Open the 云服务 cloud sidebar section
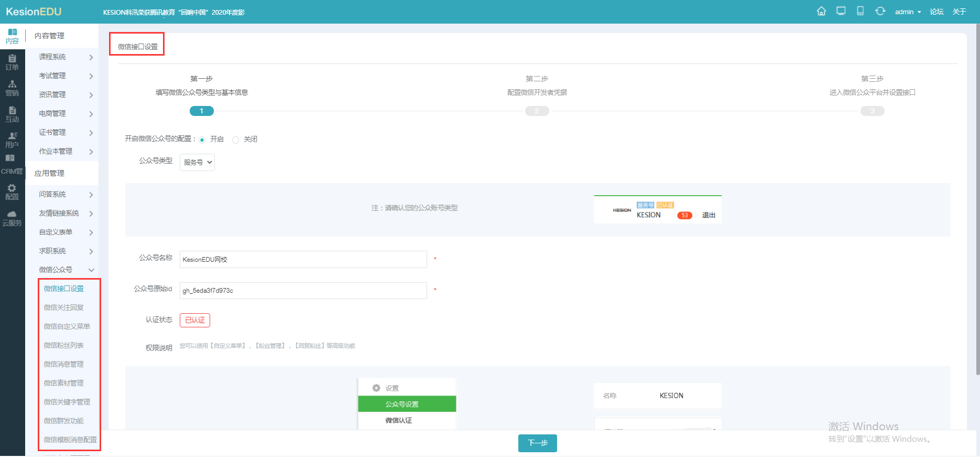980x458 pixels. tap(12, 218)
